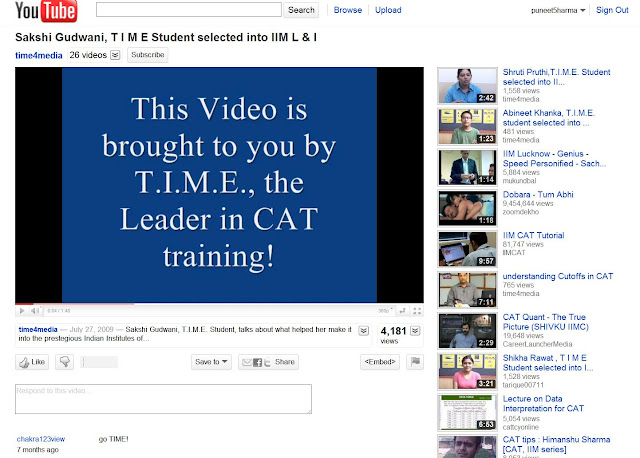Click time4media link in video description
The height and width of the screenshot is (458, 640).
point(38,329)
